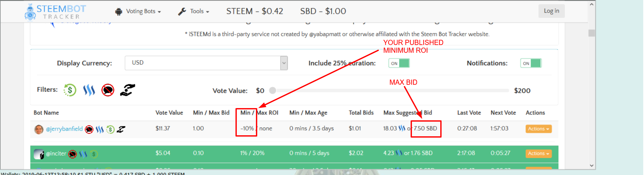Open the @inciter bot link
644x175 pixels.
56,154
